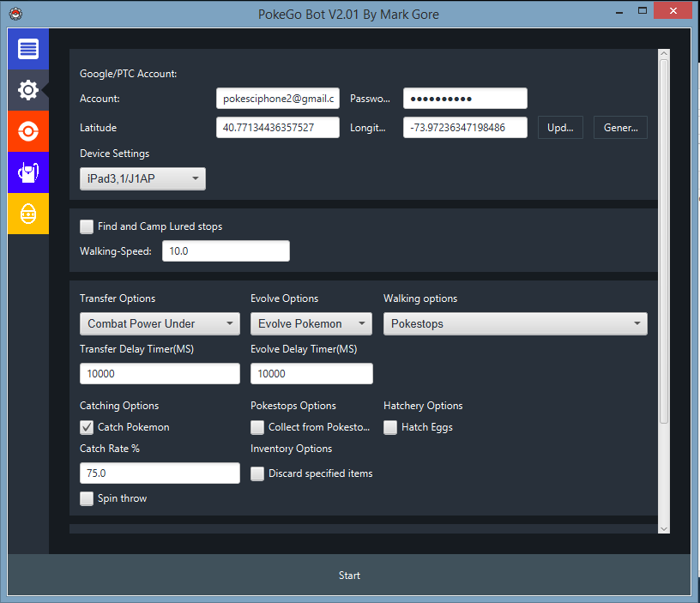Select the settings gear sidebar icon
Image resolution: width=700 pixels, height=603 pixels.
click(28, 90)
